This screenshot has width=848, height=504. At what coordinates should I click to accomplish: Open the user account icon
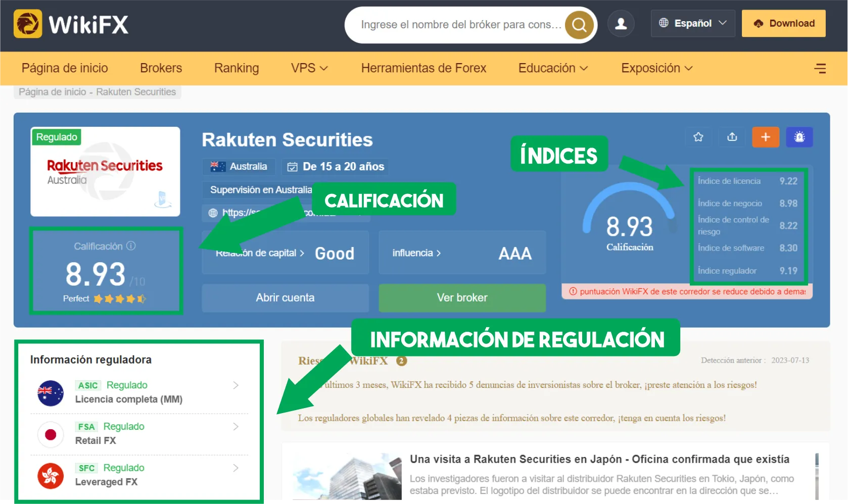click(x=621, y=24)
